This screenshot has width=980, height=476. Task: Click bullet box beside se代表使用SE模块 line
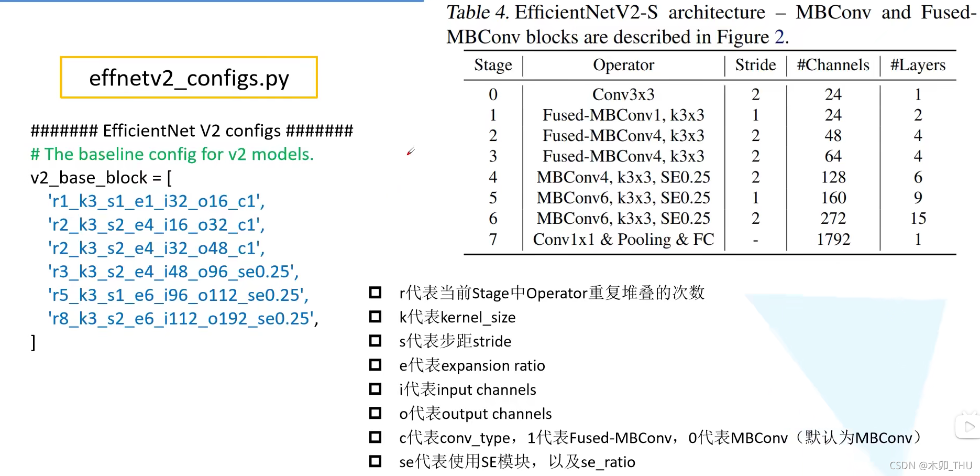point(375,461)
